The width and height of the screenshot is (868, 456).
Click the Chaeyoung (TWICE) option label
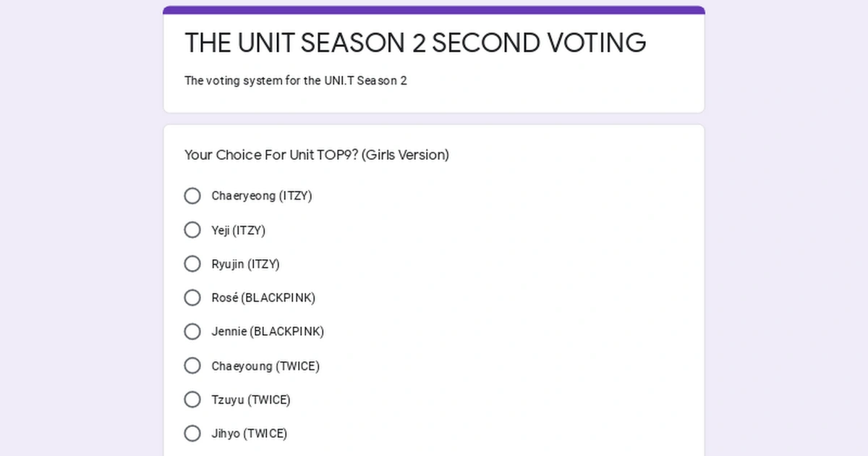[265, 366]
